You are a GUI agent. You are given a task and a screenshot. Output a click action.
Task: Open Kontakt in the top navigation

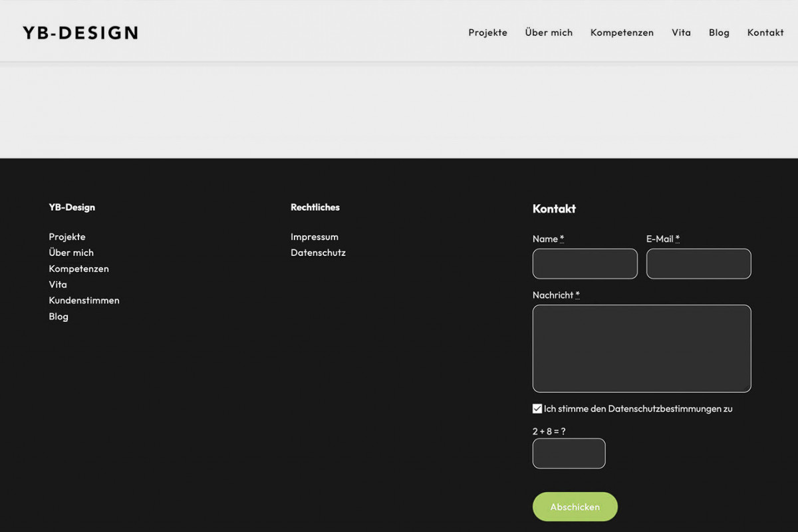[765, 33]
